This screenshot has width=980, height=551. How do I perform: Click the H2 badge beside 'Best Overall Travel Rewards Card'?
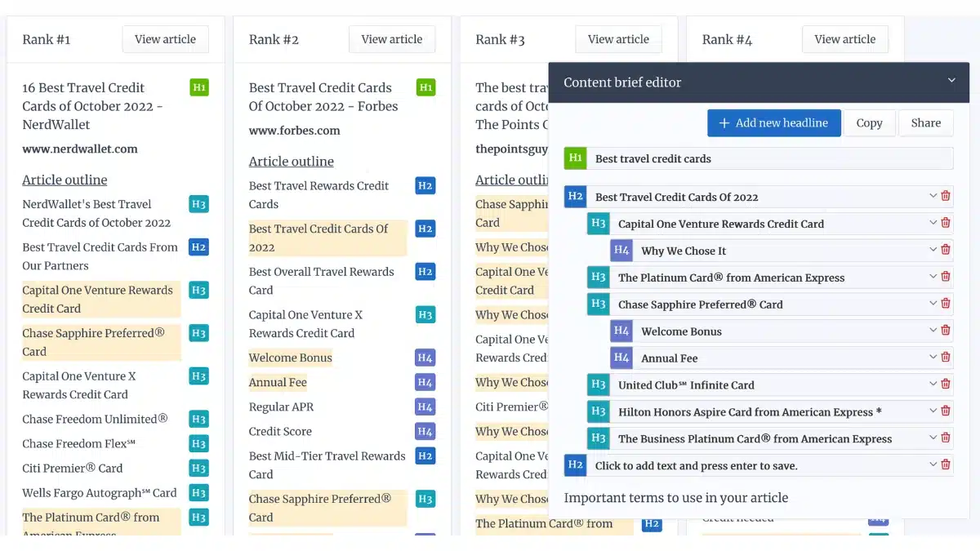(425, 272)
